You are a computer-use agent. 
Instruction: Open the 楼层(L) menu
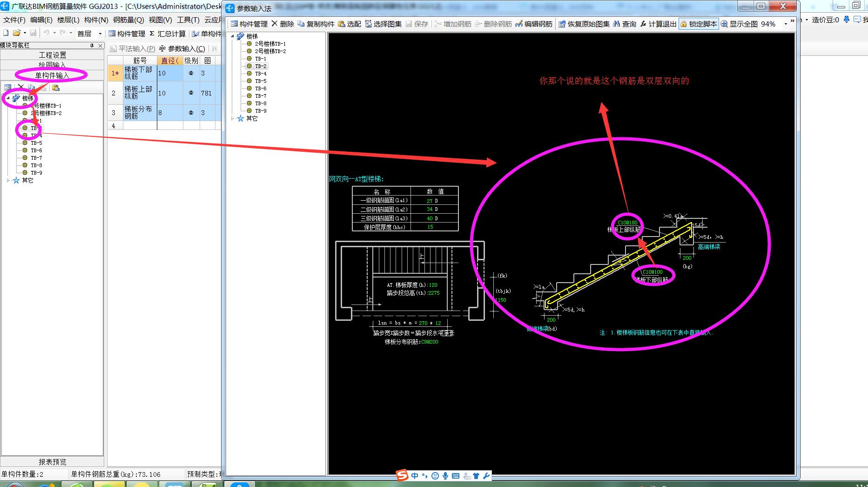pos(68,20)
